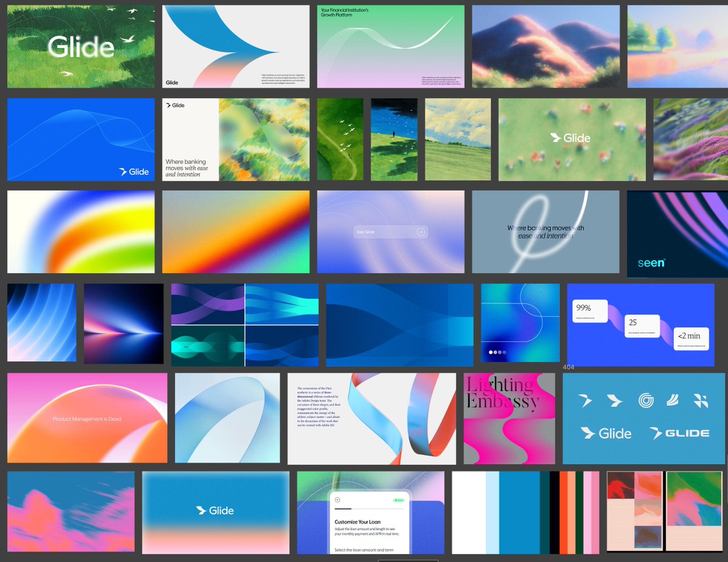728x562 pixels.
Task: Select the dark horizon glow image
Action: [124, 324]
